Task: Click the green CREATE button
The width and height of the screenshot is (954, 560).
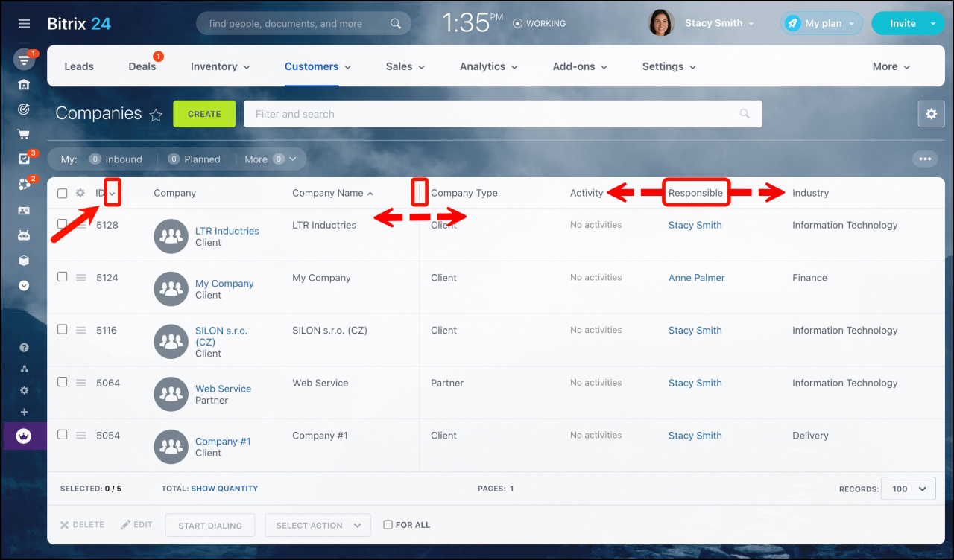Action: (x=204, y=114)
